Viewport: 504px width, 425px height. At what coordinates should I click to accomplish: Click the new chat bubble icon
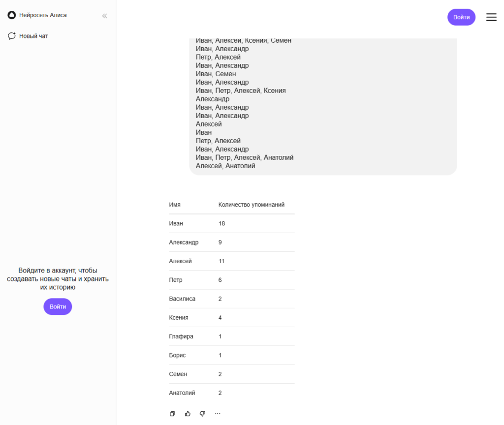12,36
